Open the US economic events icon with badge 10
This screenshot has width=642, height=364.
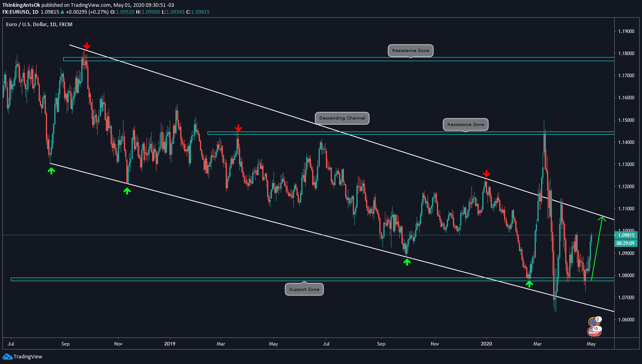tap(594, 331)
